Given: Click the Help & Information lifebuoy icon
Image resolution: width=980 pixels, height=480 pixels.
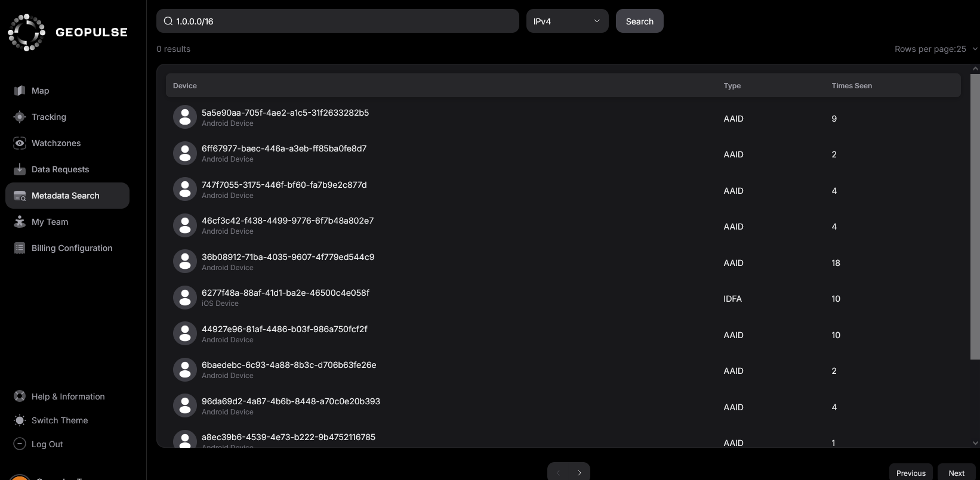Looking at the screenshot, I should (x=20, y=397).
